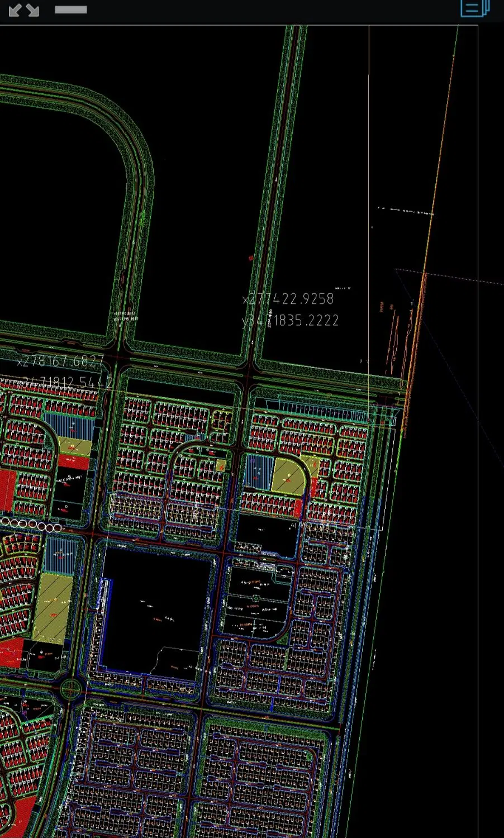Viewport: 504px width, 838px height.
Task: Click the down-right diagonal arrow icon
Action: [32, 10]
